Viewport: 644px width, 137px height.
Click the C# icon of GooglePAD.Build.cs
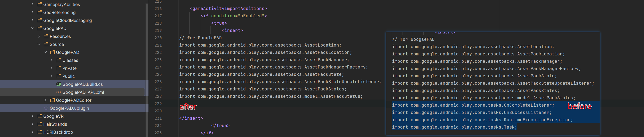59,84
